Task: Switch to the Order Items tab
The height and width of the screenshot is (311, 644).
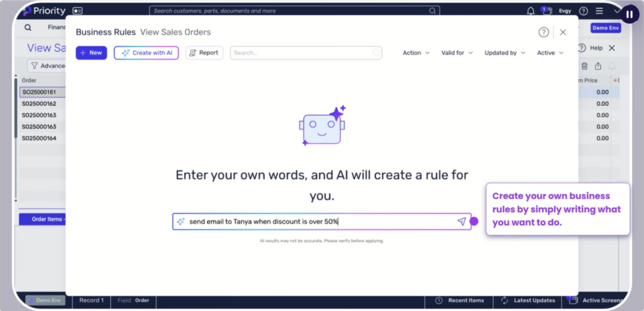Action: tap(42, 219)
